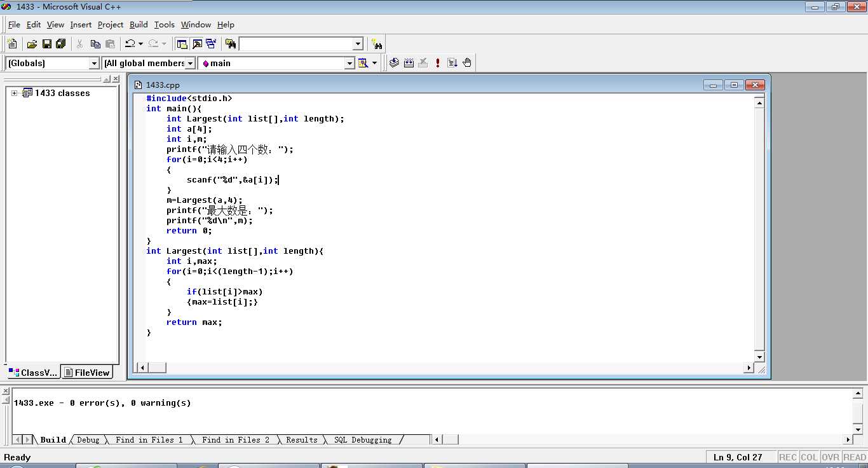This screenshot has width=868, height=468.
Task: Open the File menu
Action: pyautogui.click(x=14, y=24)
